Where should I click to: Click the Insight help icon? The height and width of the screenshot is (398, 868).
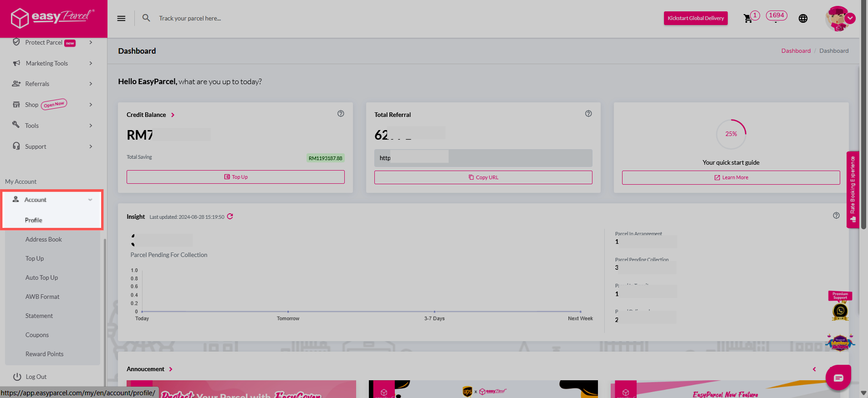click(836, 216)
